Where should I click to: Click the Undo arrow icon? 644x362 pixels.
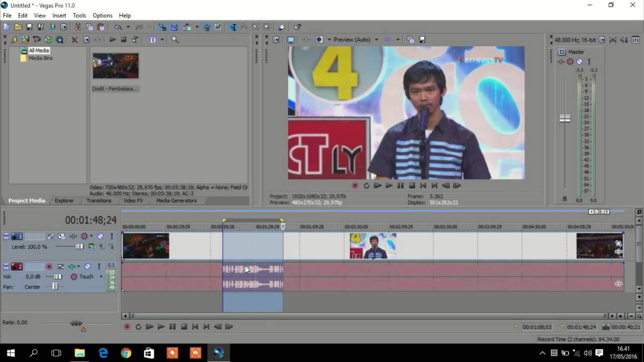pyautogui.click(x=118, y=27)
